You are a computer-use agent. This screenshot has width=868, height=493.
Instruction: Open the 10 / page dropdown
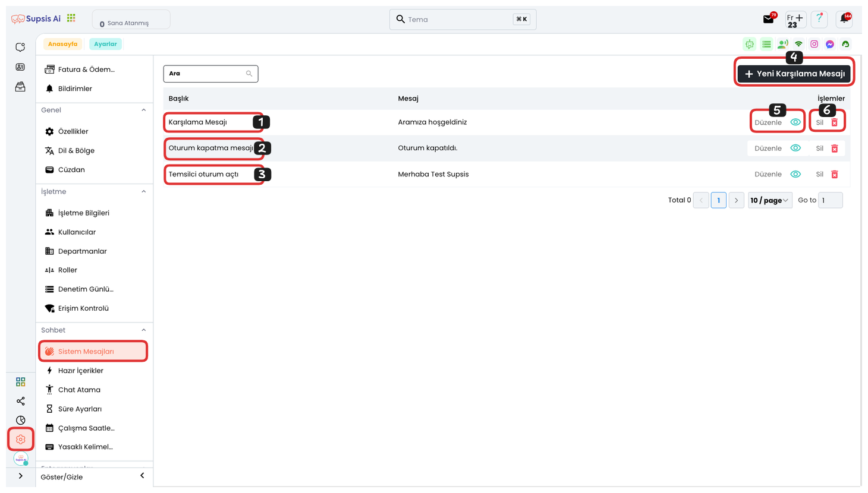769,200
